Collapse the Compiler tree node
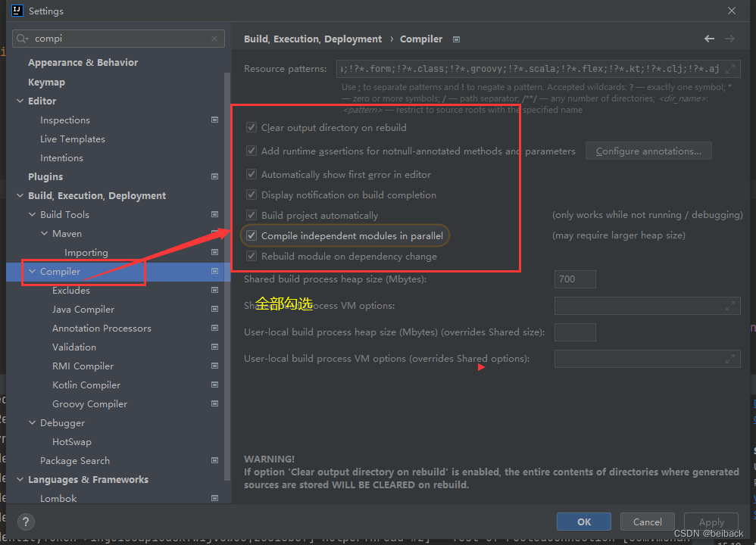This screenshot has width=756, height=545. (x=33, y=271)
